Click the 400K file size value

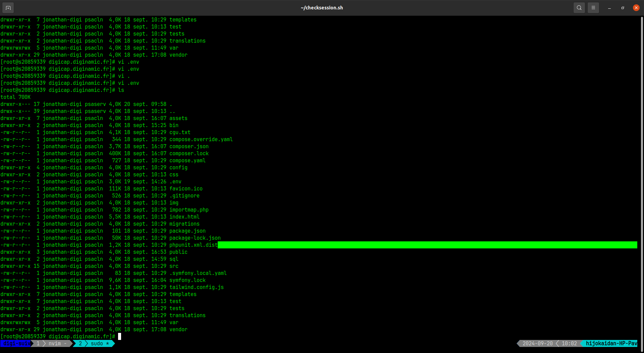(x=115, y=154)
